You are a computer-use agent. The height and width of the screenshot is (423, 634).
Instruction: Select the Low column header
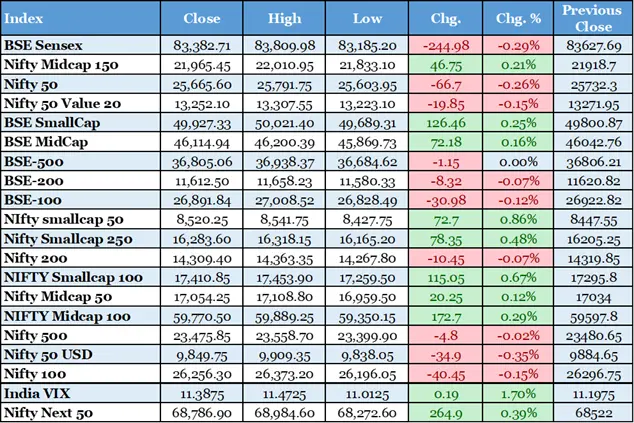tap(368, 18)
